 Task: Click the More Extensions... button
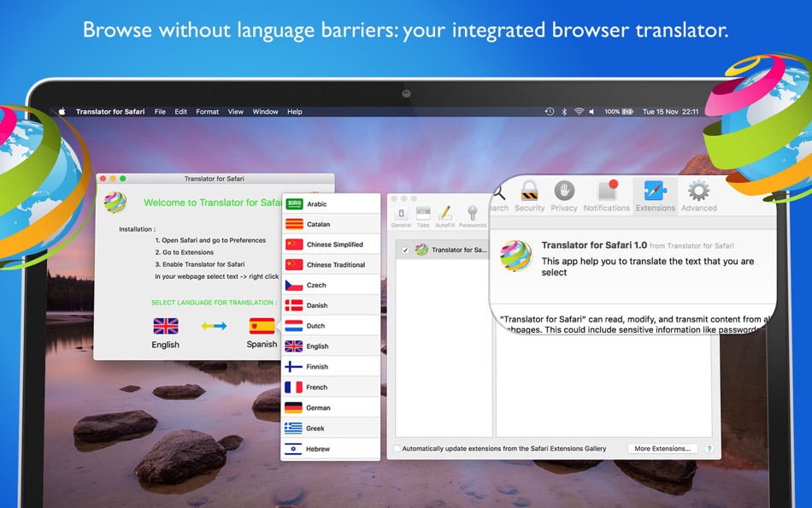(662, 448)
